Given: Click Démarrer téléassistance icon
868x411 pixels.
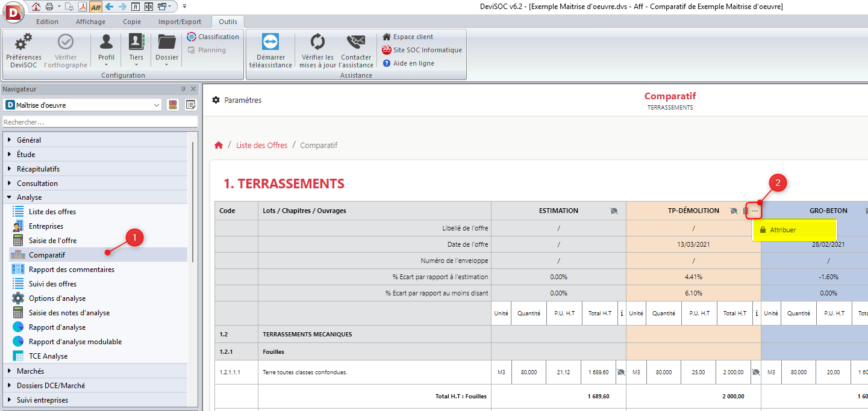Looking at the screenshot, I should tap(270, 42).
